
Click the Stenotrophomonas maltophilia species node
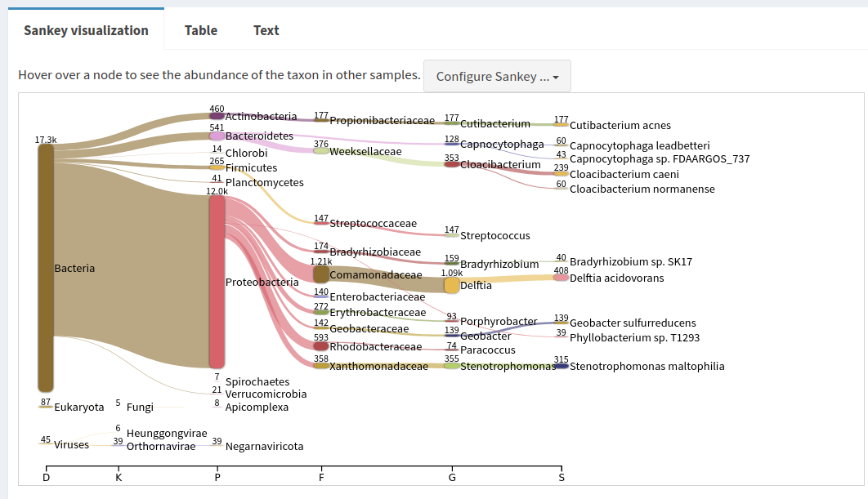[x=561, y=366]
